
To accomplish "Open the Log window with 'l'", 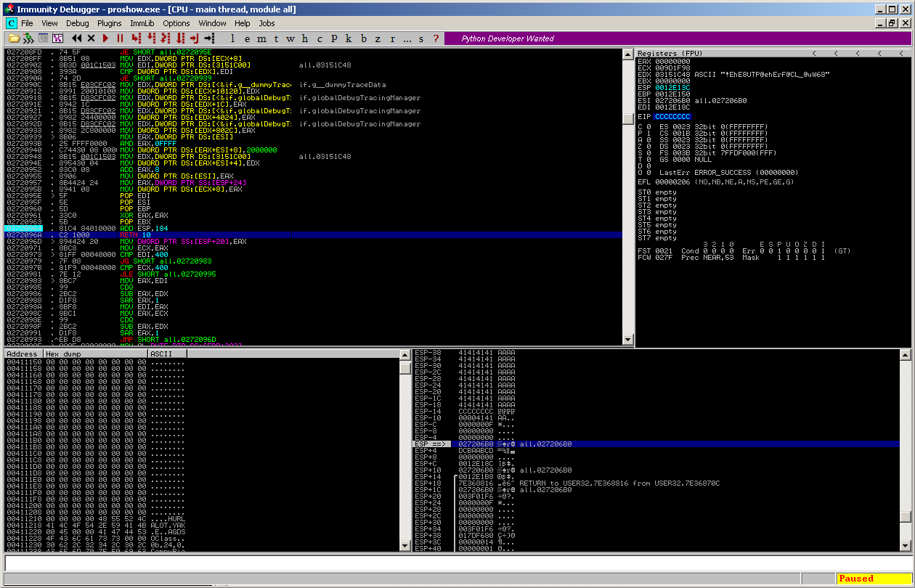I will tap(233, 38).
